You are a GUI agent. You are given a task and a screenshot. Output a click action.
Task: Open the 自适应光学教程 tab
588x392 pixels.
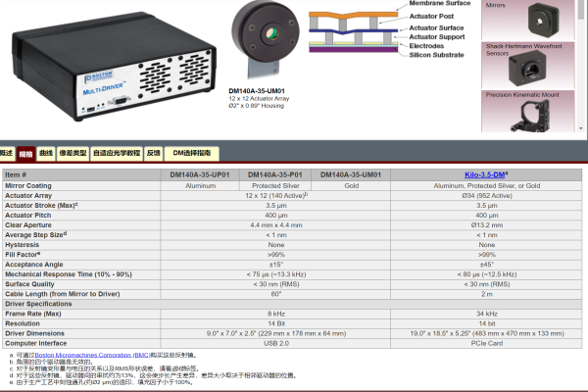click(x=117, y=153)
